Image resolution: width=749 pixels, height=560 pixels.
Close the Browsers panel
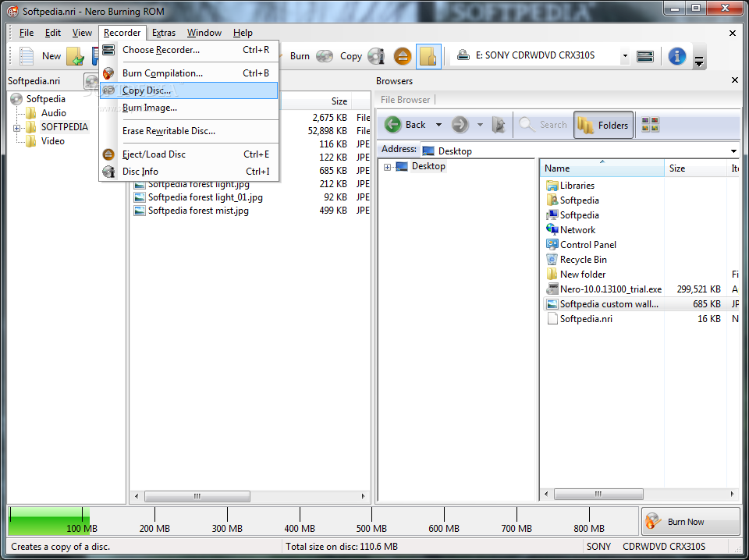coord(735,80)
